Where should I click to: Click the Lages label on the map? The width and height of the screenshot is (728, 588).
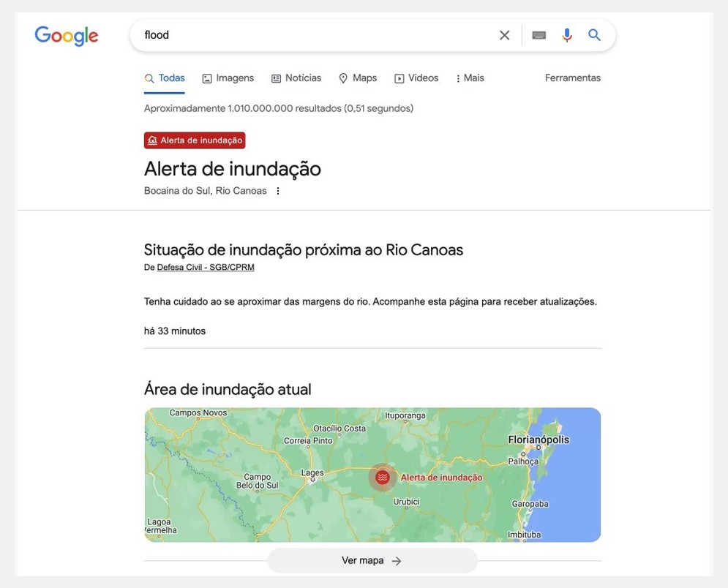[312, 472]
